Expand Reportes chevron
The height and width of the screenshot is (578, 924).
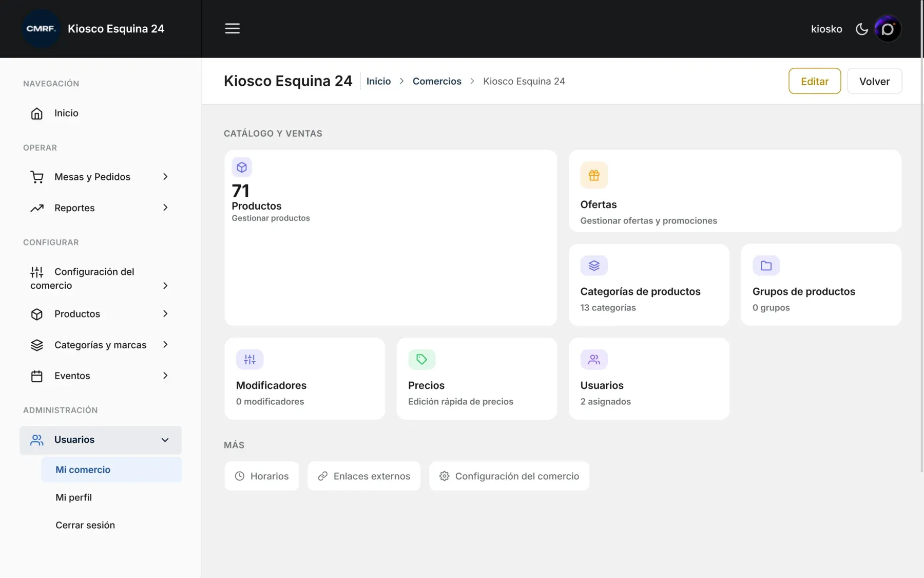coord(165,208)
